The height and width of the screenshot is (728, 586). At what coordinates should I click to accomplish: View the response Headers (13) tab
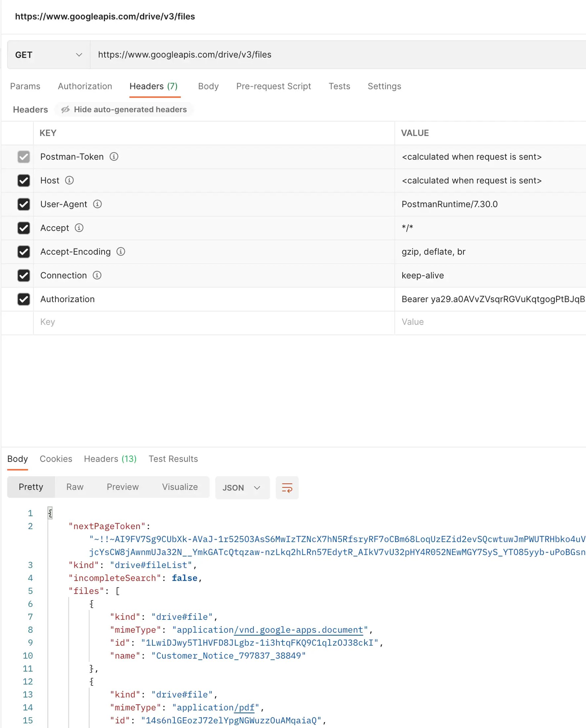111,459
